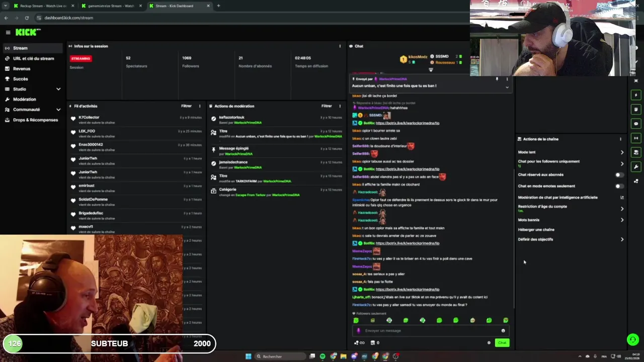This screenshot has width=644, height=362.
Task: Click the broadcast widget icon in right rail
Action: 636,138
